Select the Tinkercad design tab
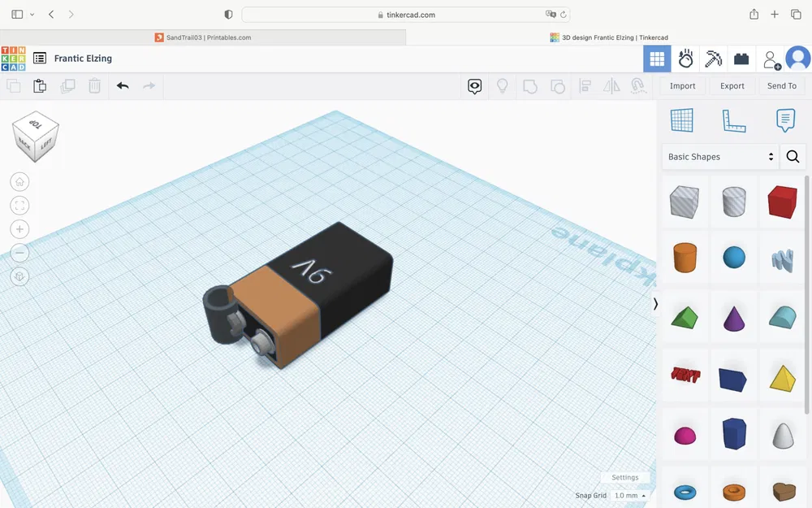 [611, 37]
